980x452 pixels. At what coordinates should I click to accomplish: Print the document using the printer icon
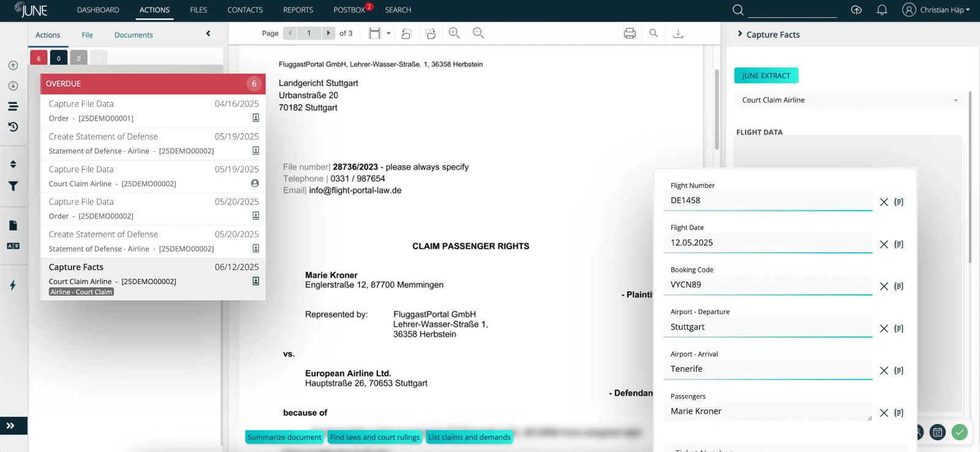[x=630, y=33]
